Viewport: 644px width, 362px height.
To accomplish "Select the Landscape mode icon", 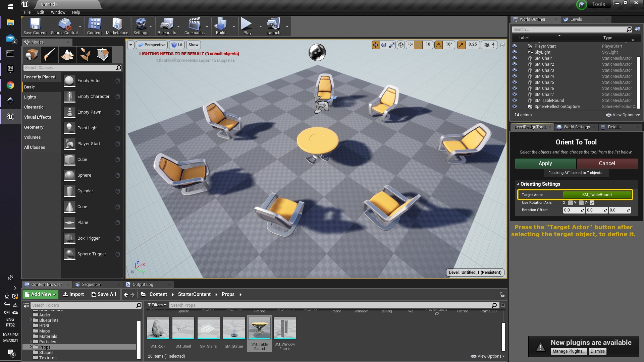I will point(67,55).
